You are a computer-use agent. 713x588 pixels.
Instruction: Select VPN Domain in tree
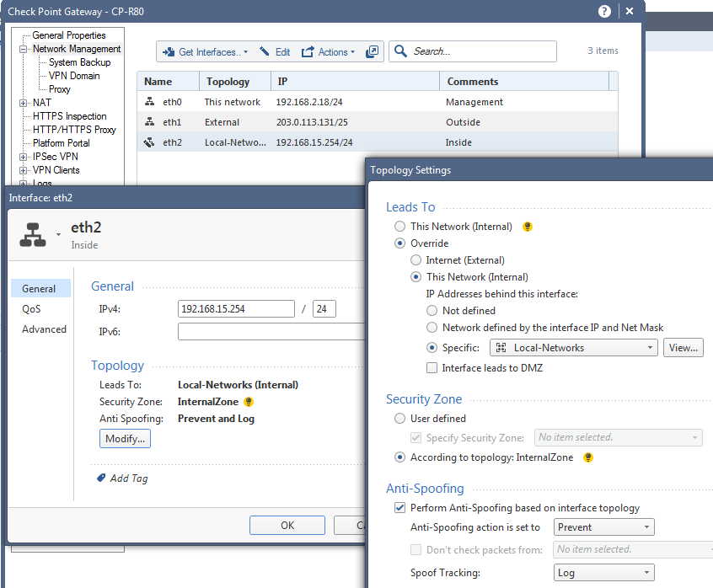(x=74, y=76)
